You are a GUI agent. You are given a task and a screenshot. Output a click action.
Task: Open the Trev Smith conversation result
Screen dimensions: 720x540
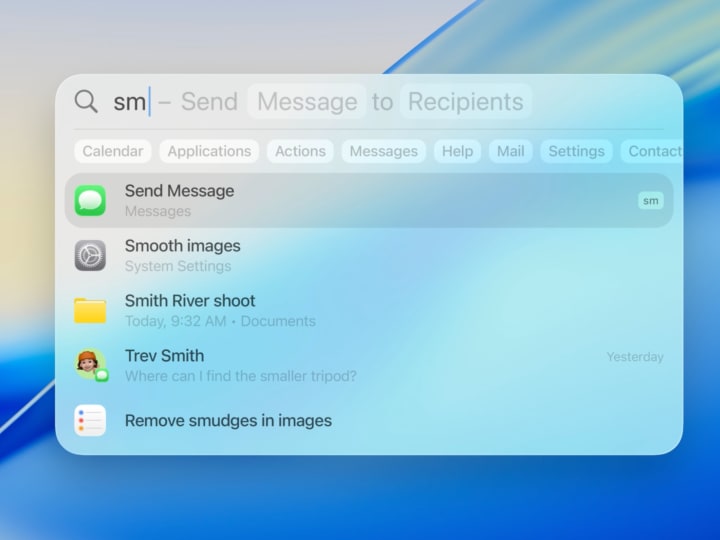point(369,365)
